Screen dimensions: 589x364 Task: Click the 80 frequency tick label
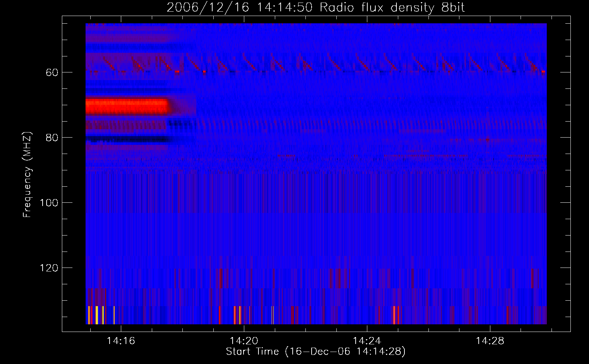click(x=52, y=138)
